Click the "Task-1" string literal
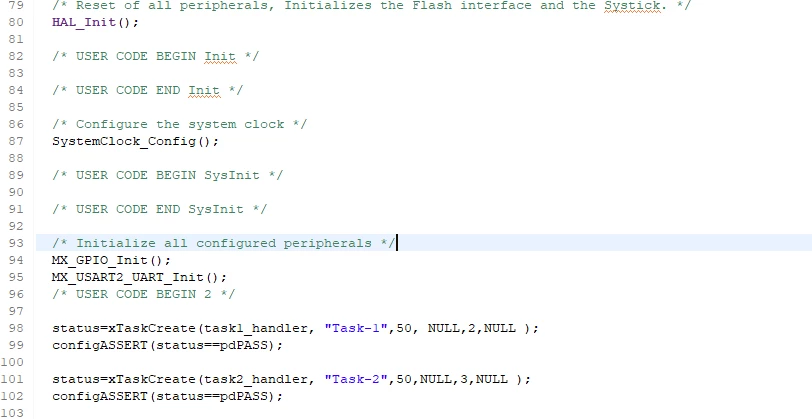 356,328
